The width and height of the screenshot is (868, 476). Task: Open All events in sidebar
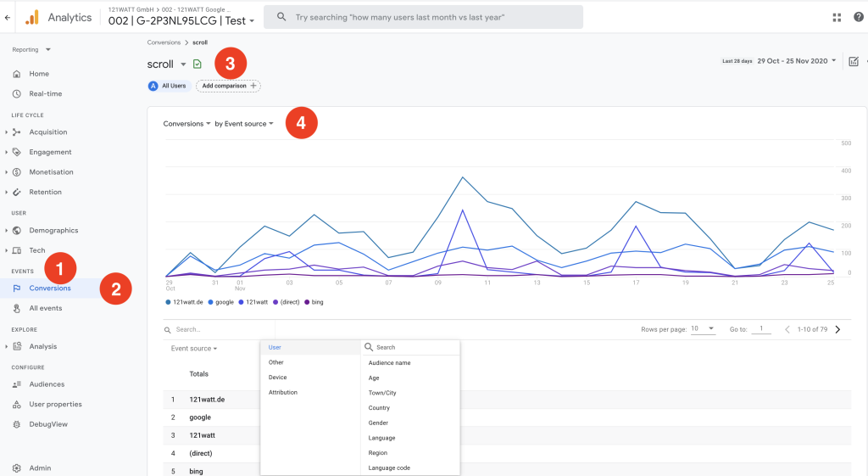coord(45,308)
